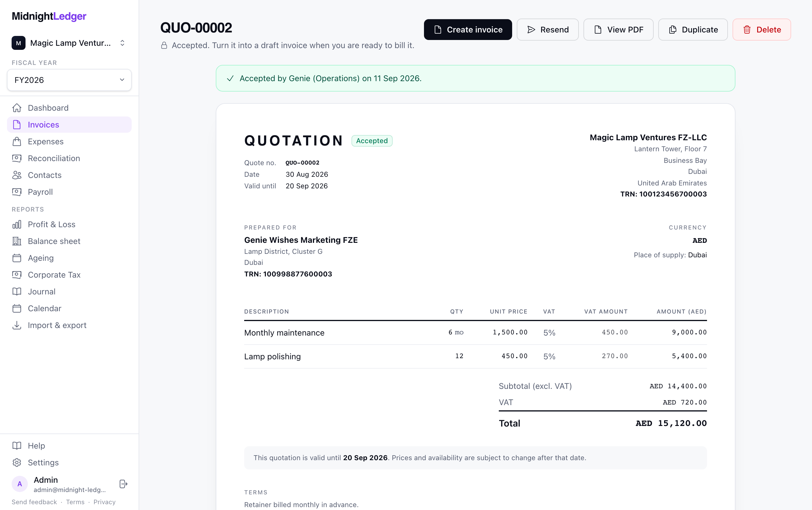This screenshot has height=510, width=812.
Task: Click the Profit & Loss chart icon
Action: (x=17, y=224)
